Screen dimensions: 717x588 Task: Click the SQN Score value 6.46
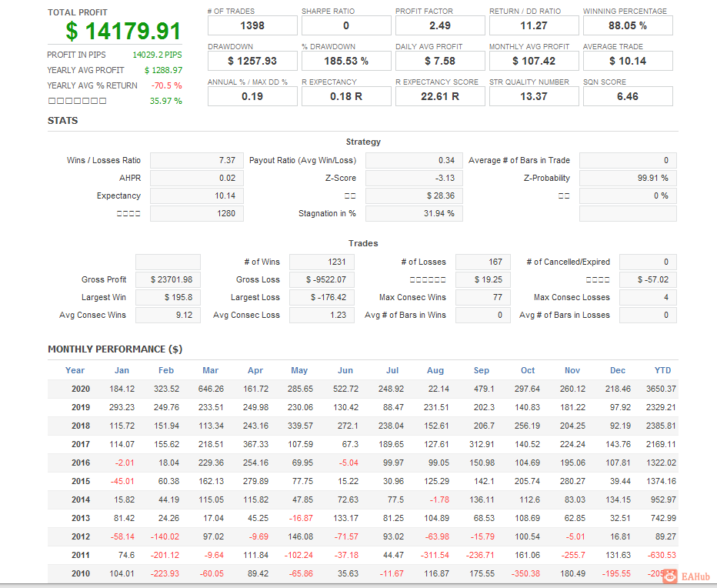pyautogui.click(x=628, y=96)
